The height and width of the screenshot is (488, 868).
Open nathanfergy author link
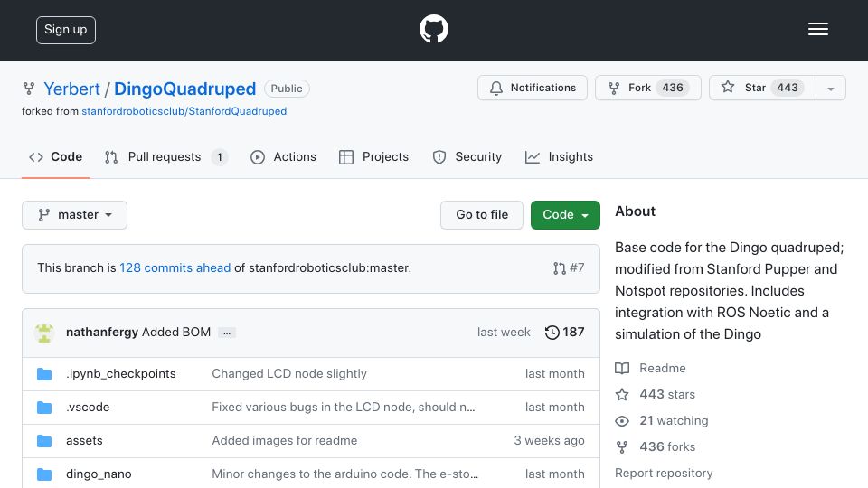click(x=102, y=332)
